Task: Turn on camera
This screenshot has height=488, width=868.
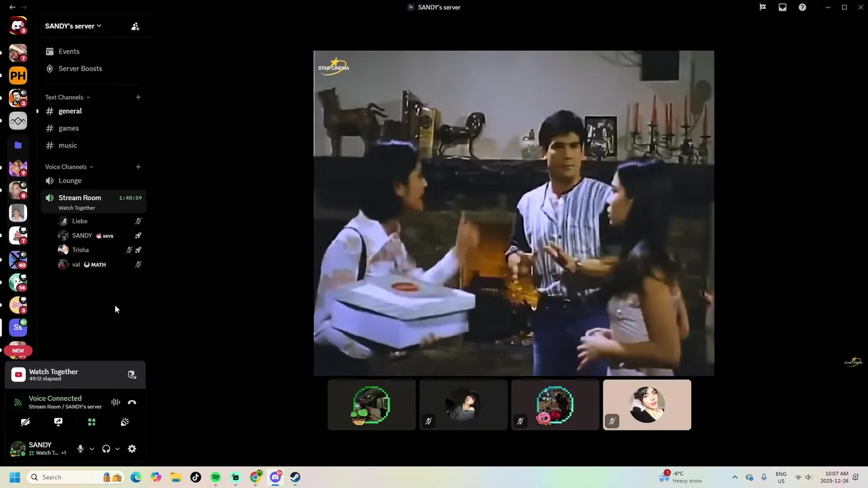Action: (25, 422)
